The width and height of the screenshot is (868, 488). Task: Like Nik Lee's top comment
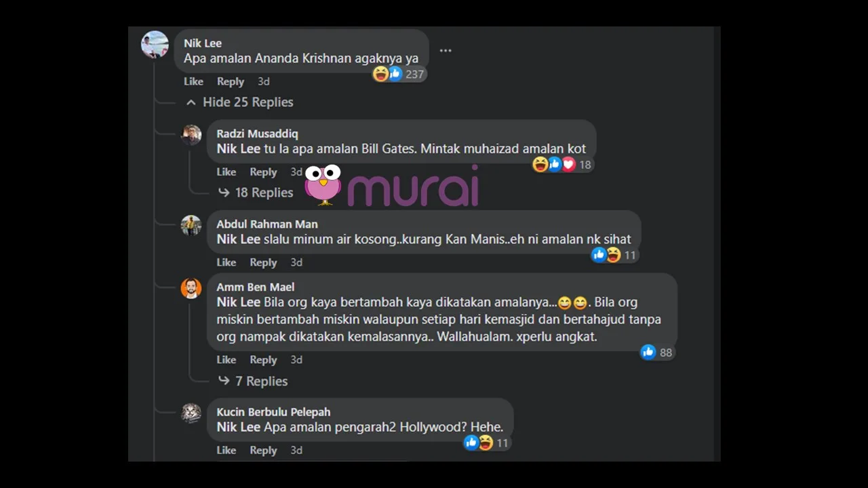(x=193, y=81)
